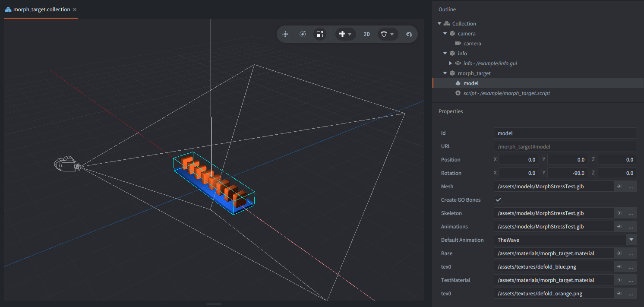
Task: Browse for TestMaterial with ellipsis button
Action: [x=631, y=280]
